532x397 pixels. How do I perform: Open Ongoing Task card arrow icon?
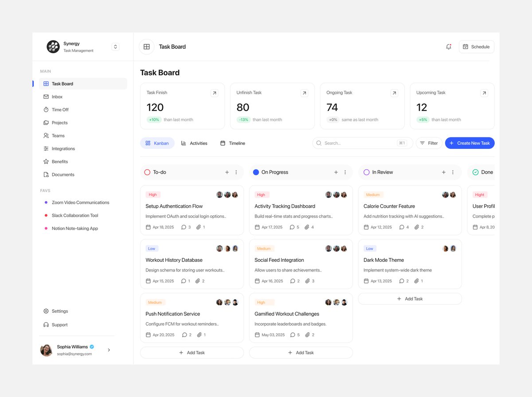point(394,93)
